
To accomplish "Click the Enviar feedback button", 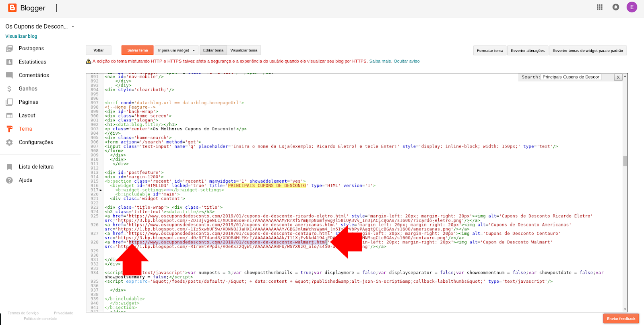I will [621, 319].
